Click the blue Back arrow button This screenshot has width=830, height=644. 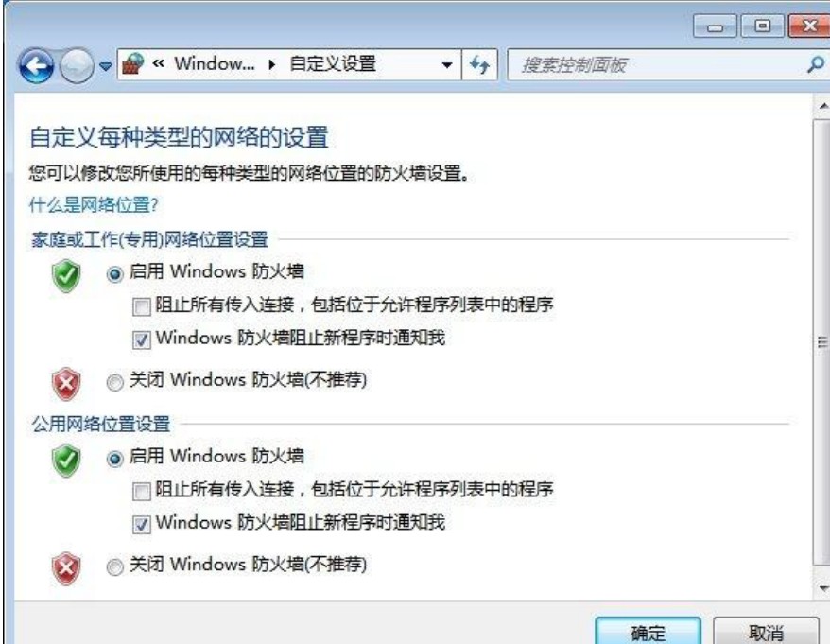(x=36, y=66)
